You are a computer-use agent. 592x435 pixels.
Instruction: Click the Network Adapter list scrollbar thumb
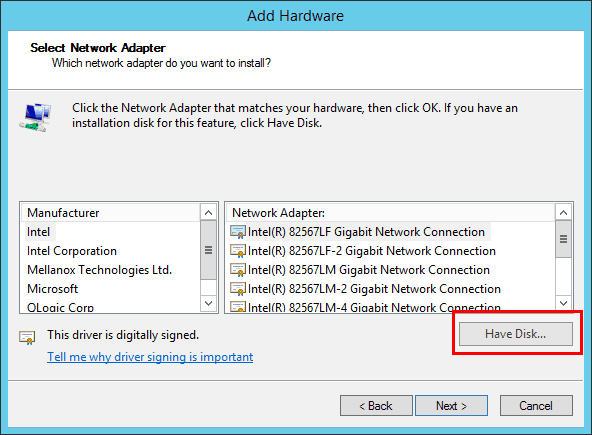(564, 239)
